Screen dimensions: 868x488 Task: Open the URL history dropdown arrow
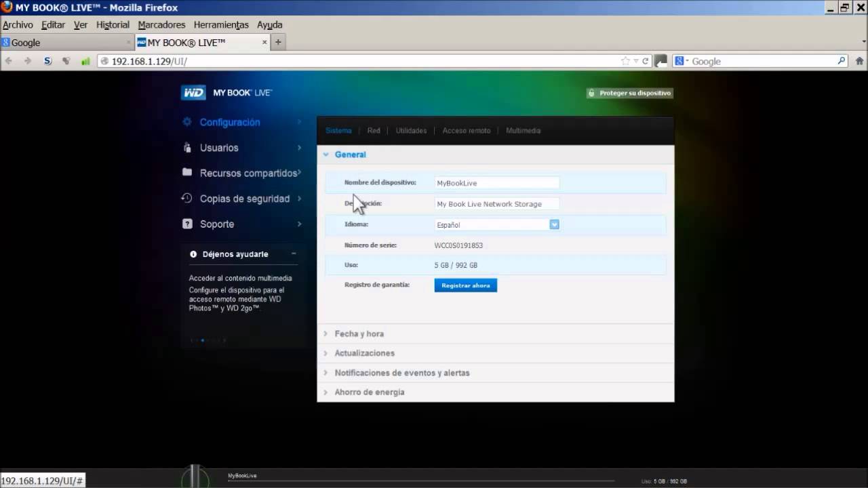coord(636,61)
